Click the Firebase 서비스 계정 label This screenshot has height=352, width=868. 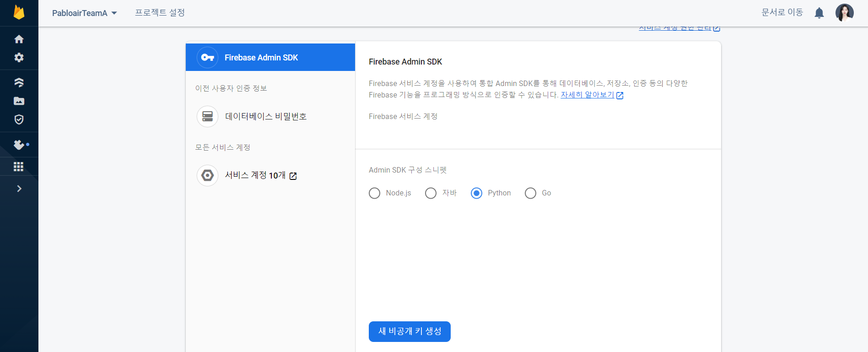point(403,116)
